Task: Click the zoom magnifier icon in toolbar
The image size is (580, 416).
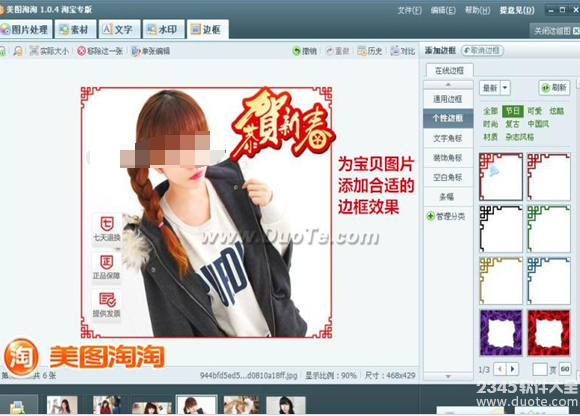Action: pyautogui.click(x=17, y=51)
